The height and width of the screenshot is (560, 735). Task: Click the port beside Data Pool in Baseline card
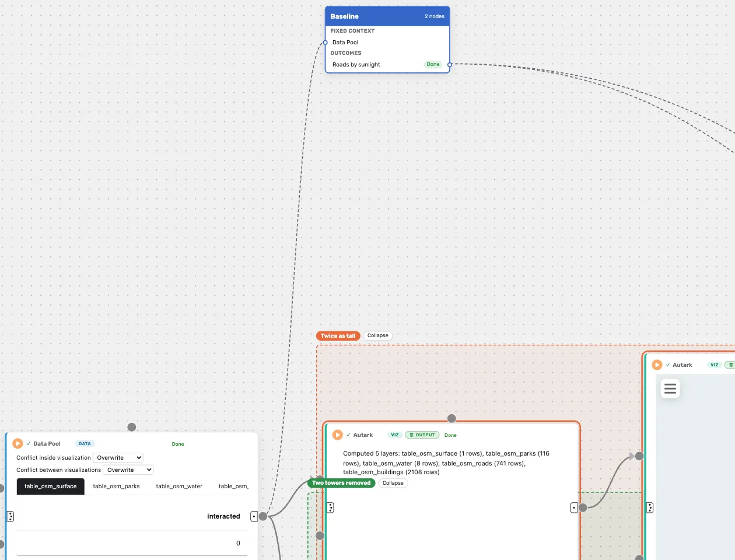point(325,43)
